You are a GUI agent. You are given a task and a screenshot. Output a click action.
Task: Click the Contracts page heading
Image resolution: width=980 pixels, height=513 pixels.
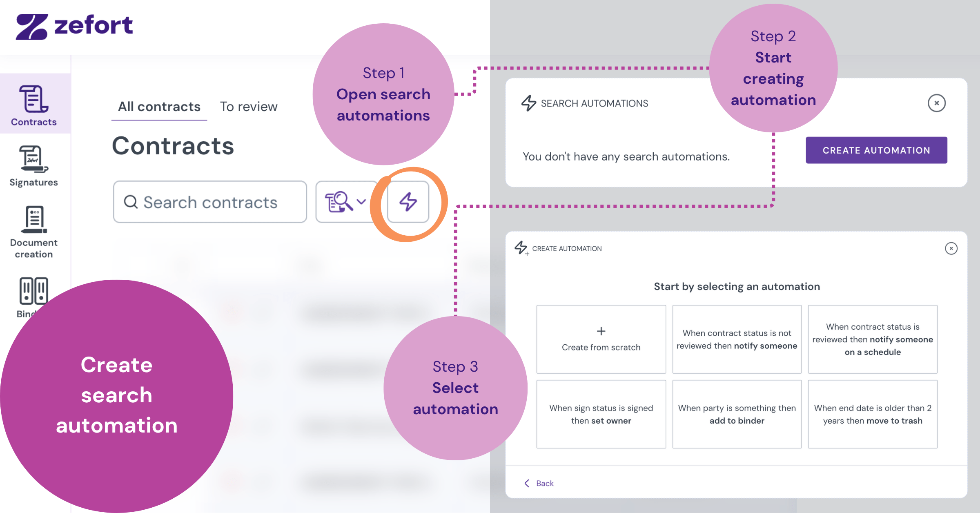coord(173,146)
